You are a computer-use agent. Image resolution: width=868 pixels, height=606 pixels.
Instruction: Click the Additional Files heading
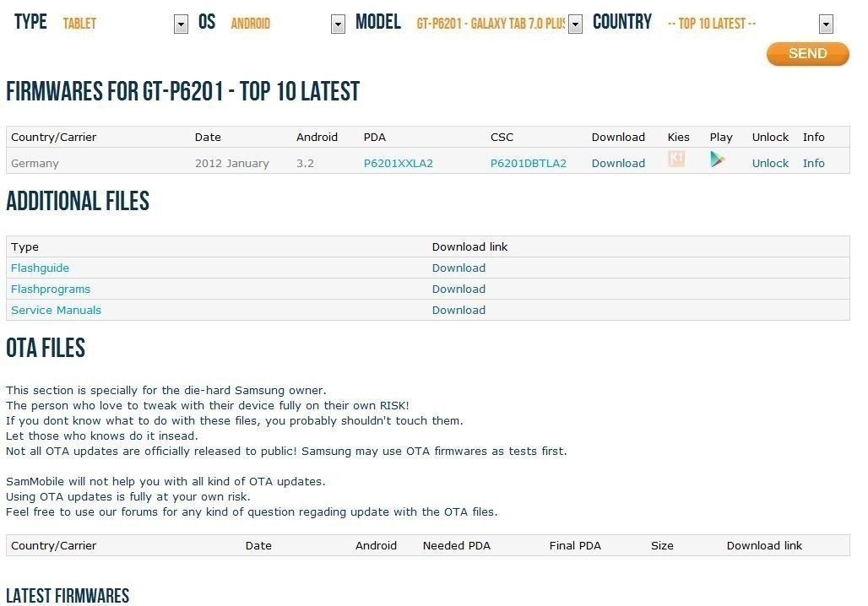[78, 201]
